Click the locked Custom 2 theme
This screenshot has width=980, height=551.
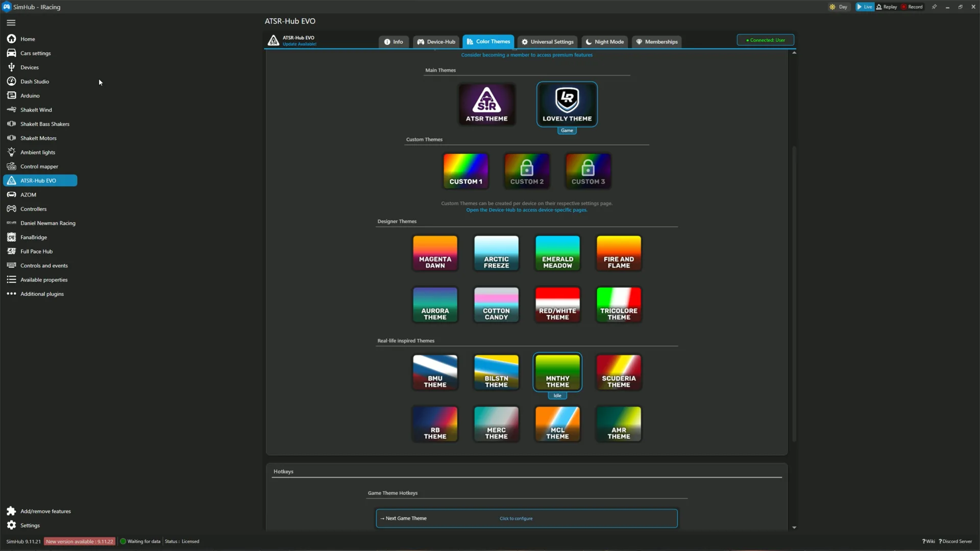coord(527,170)
